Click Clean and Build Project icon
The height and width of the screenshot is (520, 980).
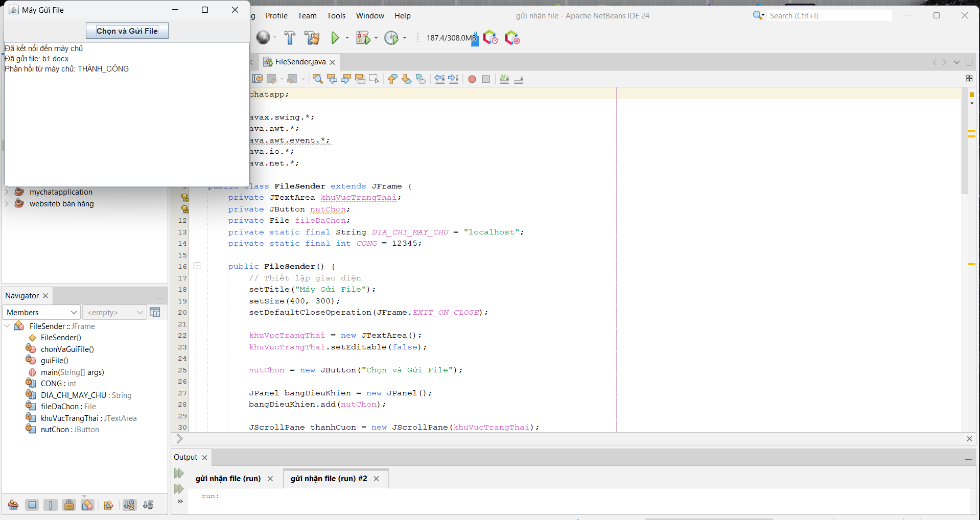pyautogui.click(x=312, y=38)
